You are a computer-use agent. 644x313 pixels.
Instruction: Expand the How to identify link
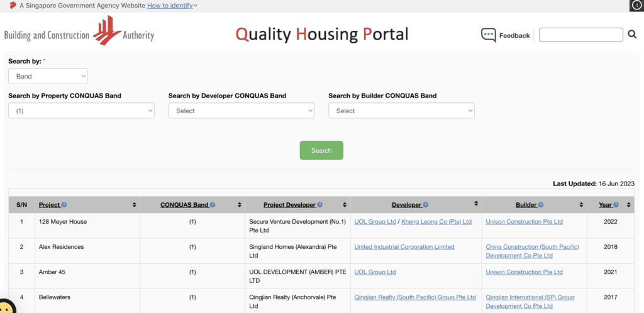[172, 5]
